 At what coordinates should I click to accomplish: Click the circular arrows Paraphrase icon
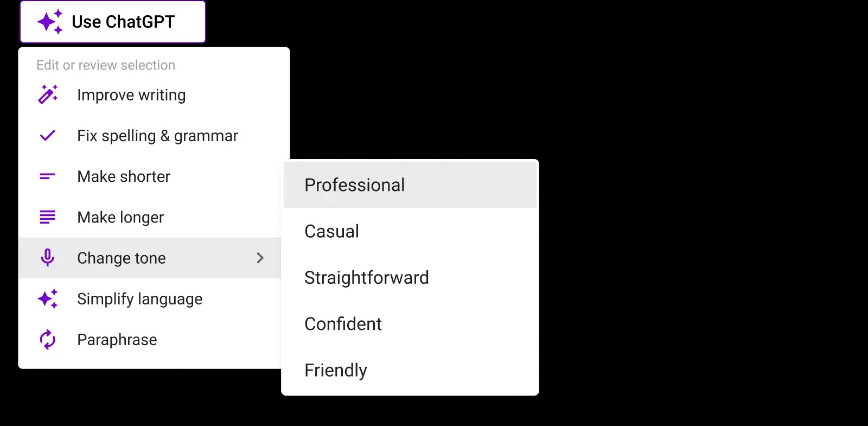(48, 340)
